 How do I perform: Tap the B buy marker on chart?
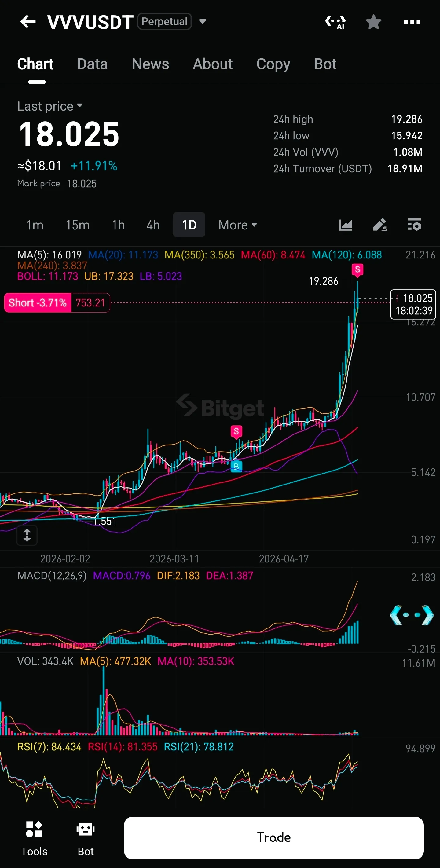pos(236,466)
